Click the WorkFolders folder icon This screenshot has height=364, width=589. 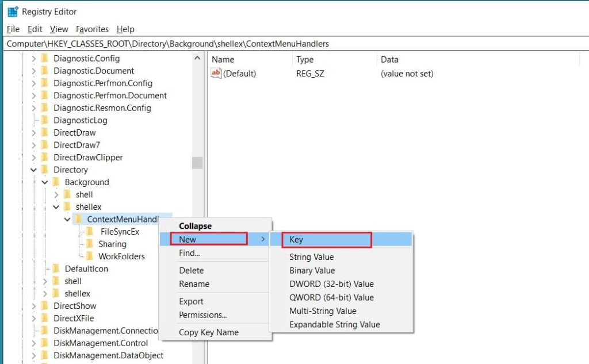click(89, 256)
